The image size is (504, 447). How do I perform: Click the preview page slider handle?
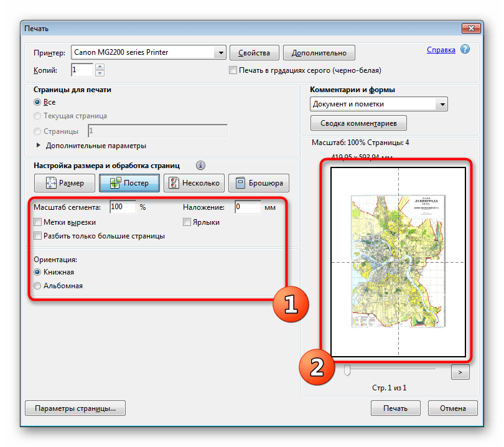click(347, 371)
